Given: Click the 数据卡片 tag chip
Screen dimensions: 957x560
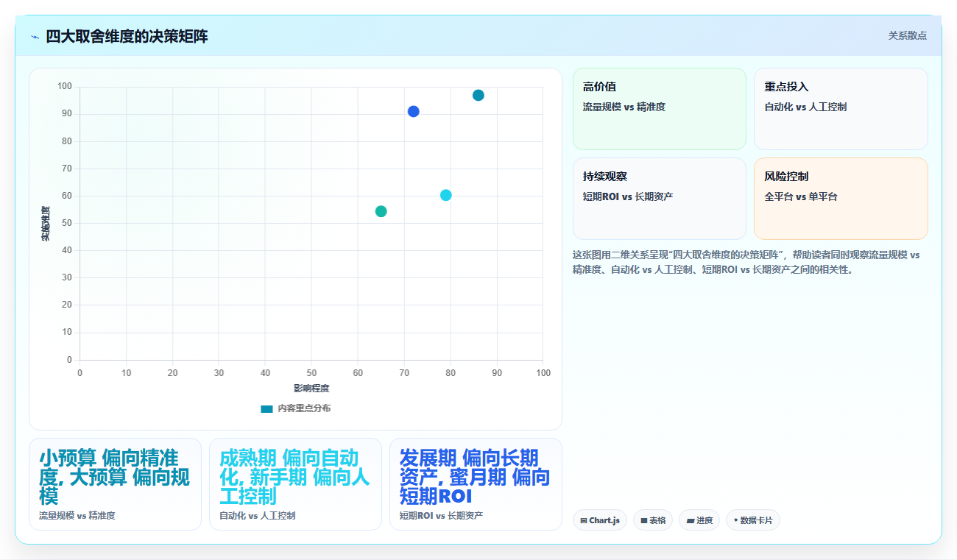Looking at the screenshot, I should point(753,520).
